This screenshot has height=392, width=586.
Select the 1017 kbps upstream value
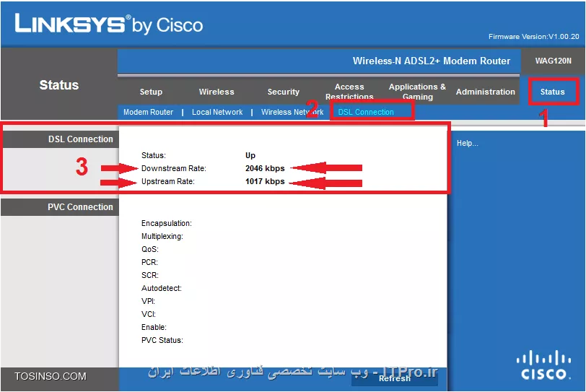coord(265,182)
